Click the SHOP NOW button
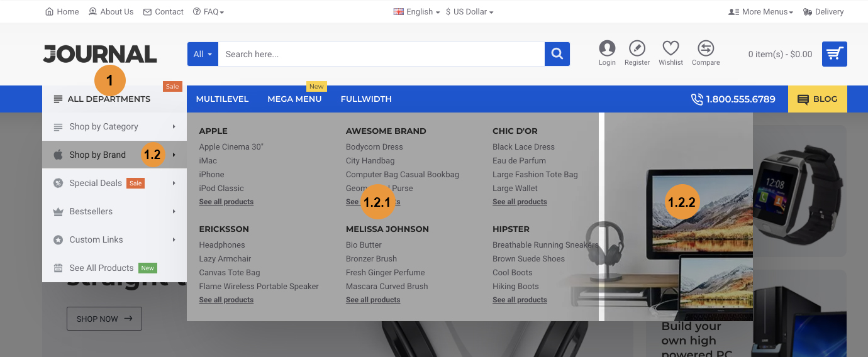The width and height of the screenshot is (868, 357). (104, 319)
